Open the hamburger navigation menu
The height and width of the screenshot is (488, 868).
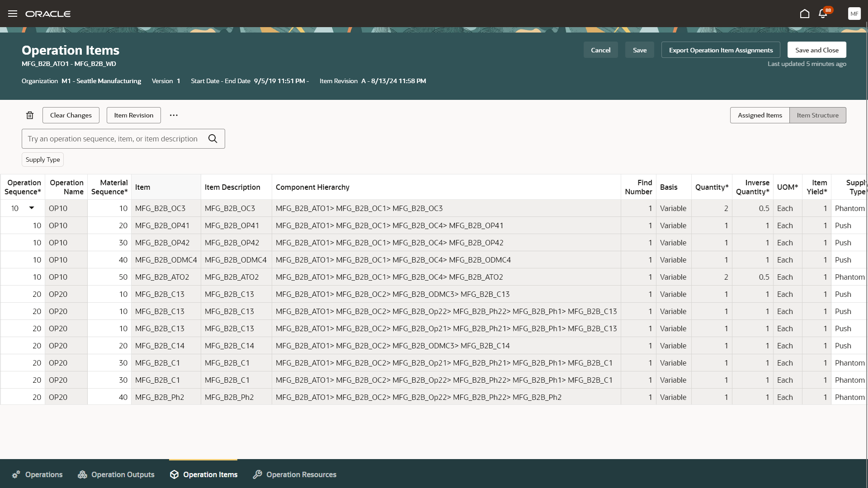tap(13, 14)
